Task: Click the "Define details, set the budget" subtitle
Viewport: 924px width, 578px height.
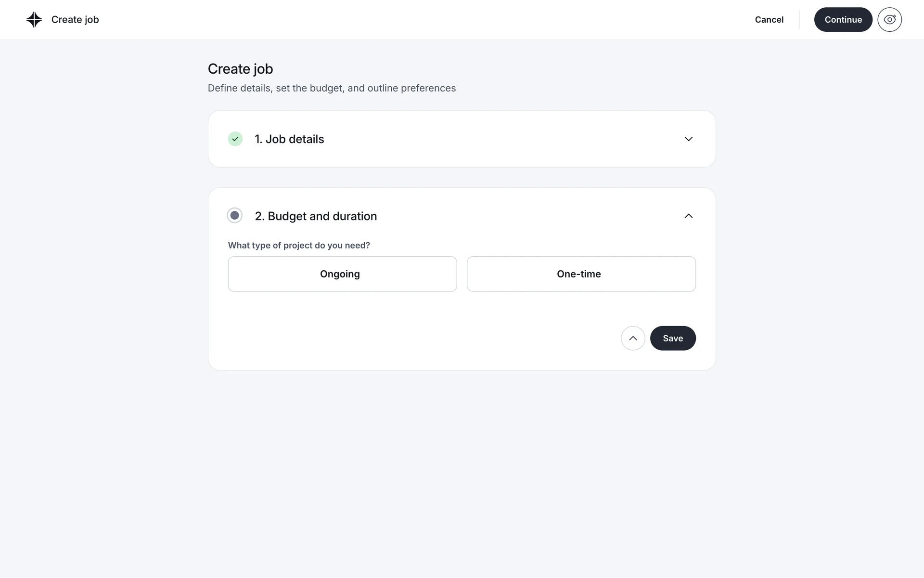Action: [x=332, y=88]
